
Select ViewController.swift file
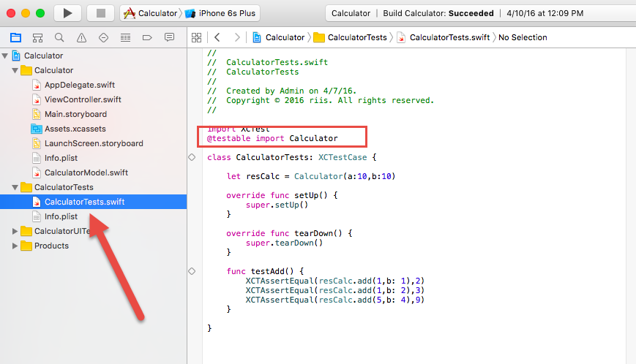[x=83, y=99]
